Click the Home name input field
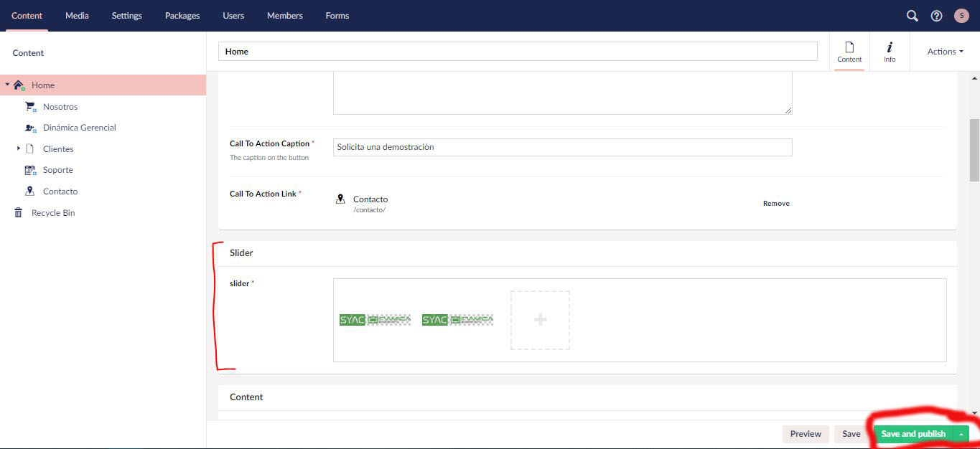Screen dimensions: 980x449 tap(518, 51)
